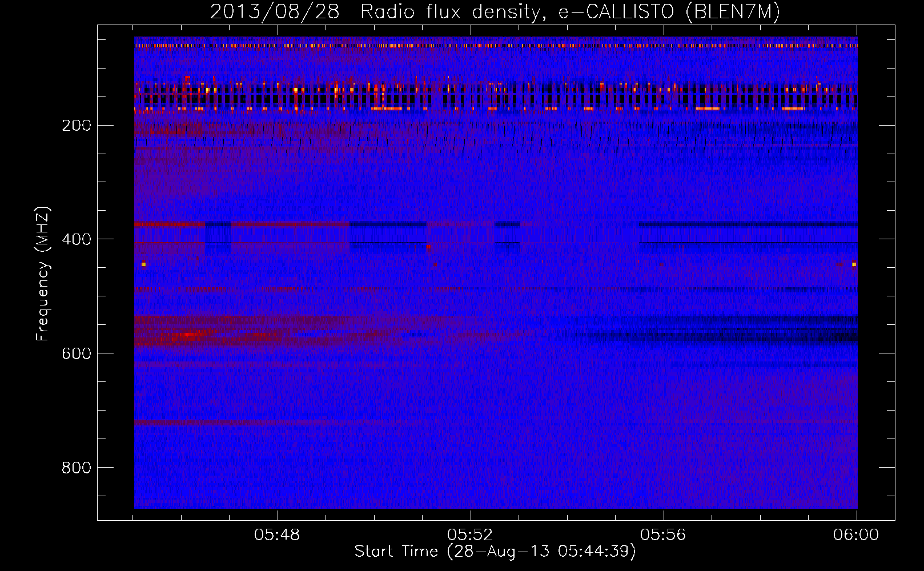Click the 600 frequency tick label
924x571 pixels.
click(x=77, y=353)
